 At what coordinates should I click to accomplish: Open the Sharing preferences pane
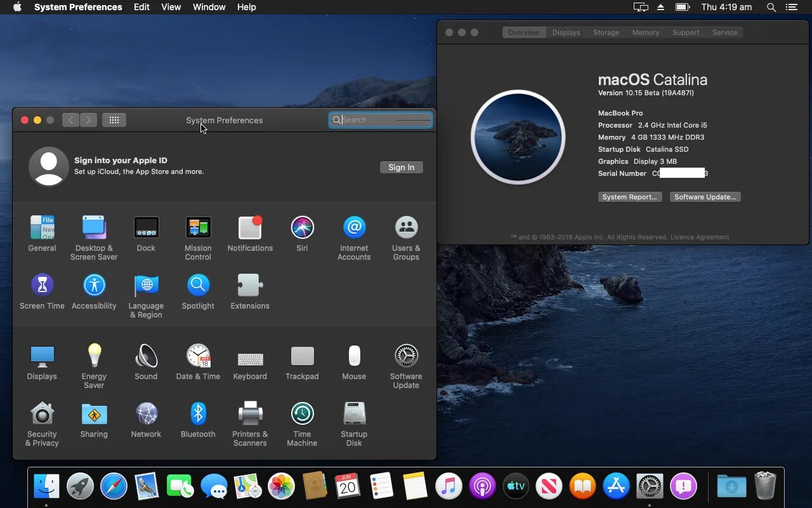[94, 420]
